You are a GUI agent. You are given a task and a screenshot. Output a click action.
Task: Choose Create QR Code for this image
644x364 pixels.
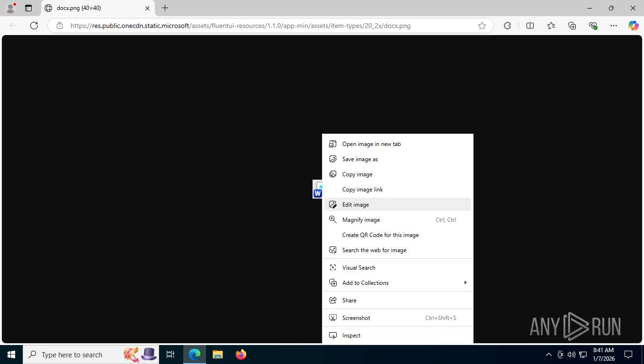[398, 235]
